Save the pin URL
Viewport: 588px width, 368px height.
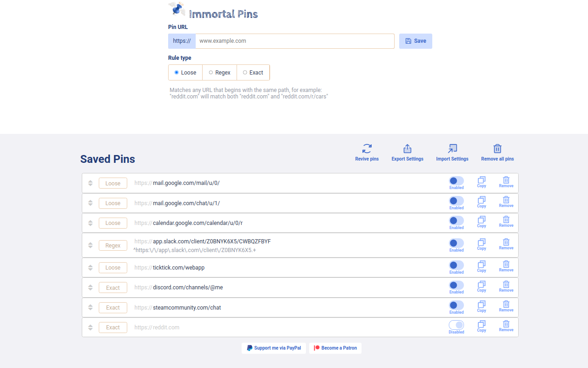pyautogui.click(x=416, y=41)
